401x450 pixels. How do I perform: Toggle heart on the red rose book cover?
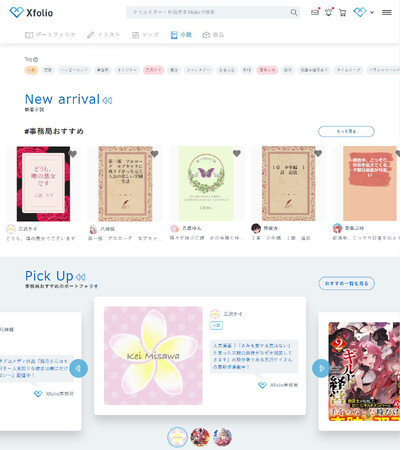coord(73,154)
